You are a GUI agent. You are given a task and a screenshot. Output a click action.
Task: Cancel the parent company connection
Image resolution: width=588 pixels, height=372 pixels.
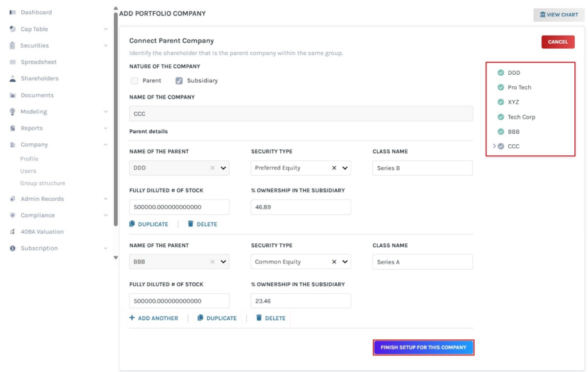pyautogui.click(x=558, y=42)
